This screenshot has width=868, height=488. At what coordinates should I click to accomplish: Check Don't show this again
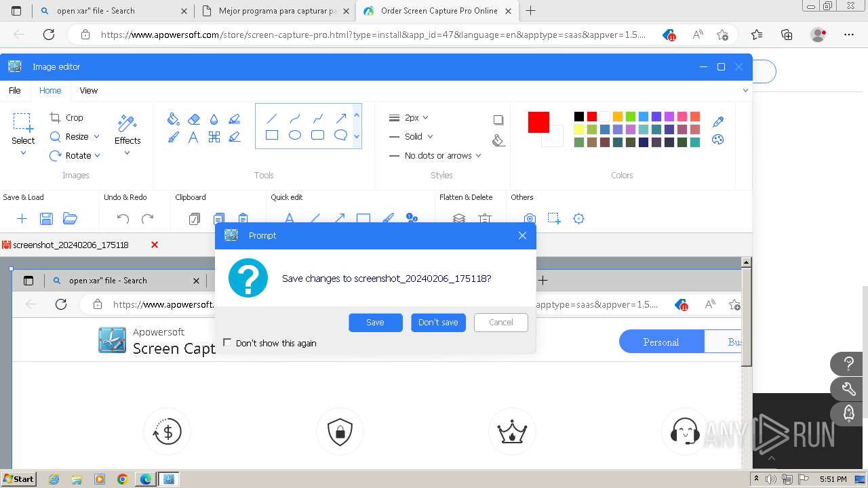coord(227,343)
